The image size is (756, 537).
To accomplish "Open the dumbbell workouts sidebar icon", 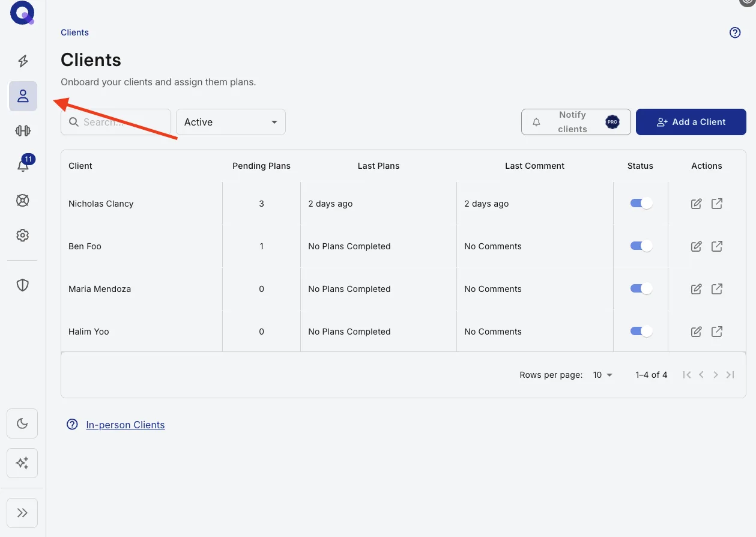I will [23, 131].
